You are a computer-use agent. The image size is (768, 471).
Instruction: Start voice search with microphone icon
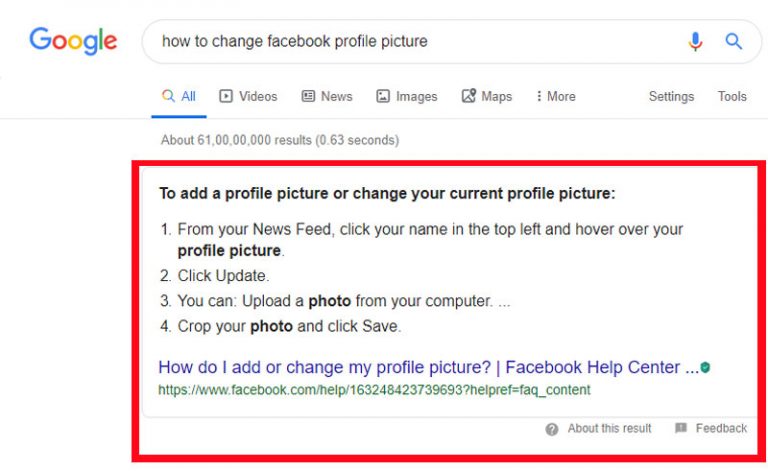[x=696, y=41]
